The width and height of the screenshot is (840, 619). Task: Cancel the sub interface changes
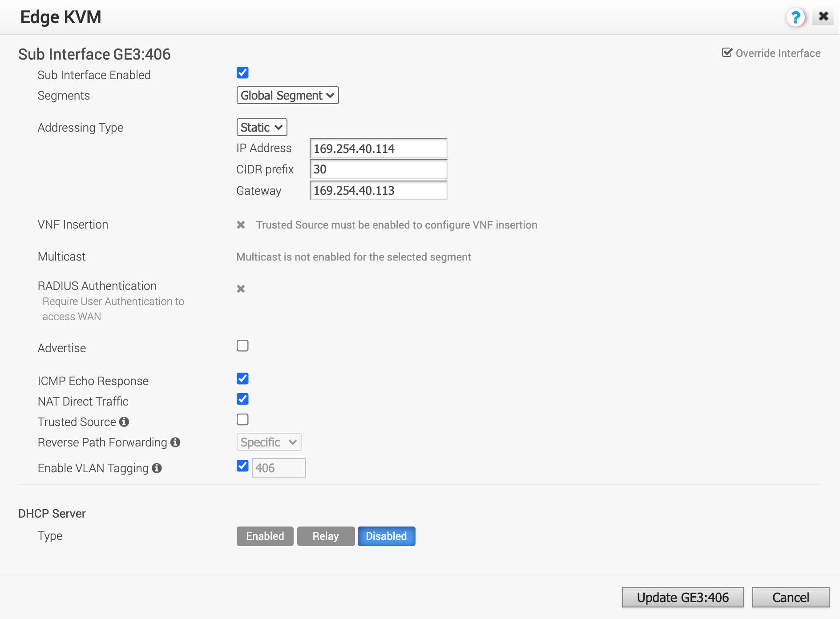(791, 597)
